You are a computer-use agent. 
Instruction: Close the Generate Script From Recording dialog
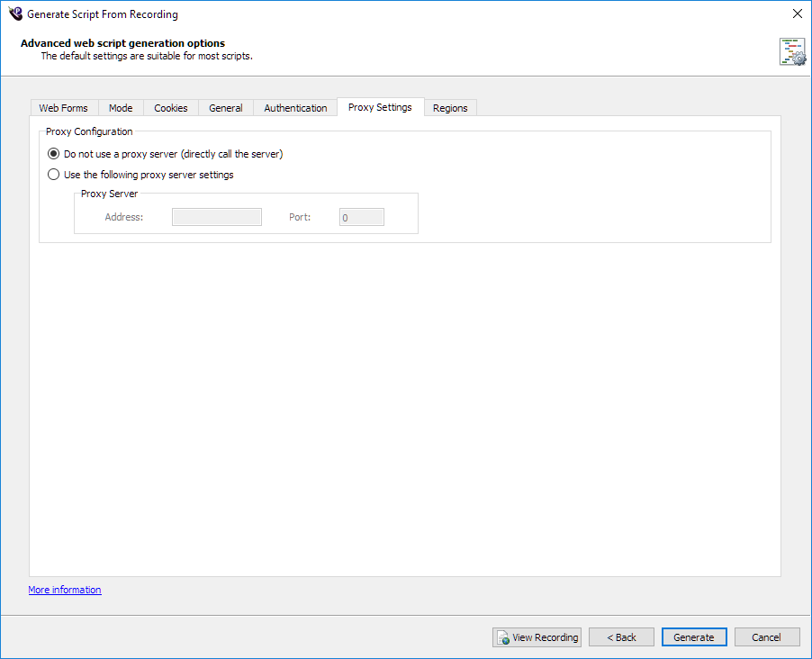click(x=796, y=14)
